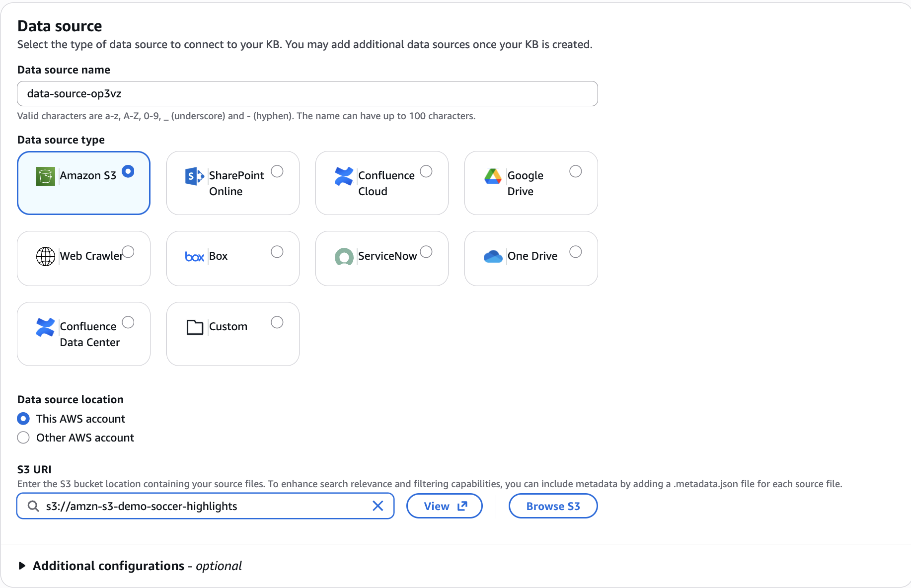Click the Custom label text
Screen dimensions: 911x588
click(228, 326)
